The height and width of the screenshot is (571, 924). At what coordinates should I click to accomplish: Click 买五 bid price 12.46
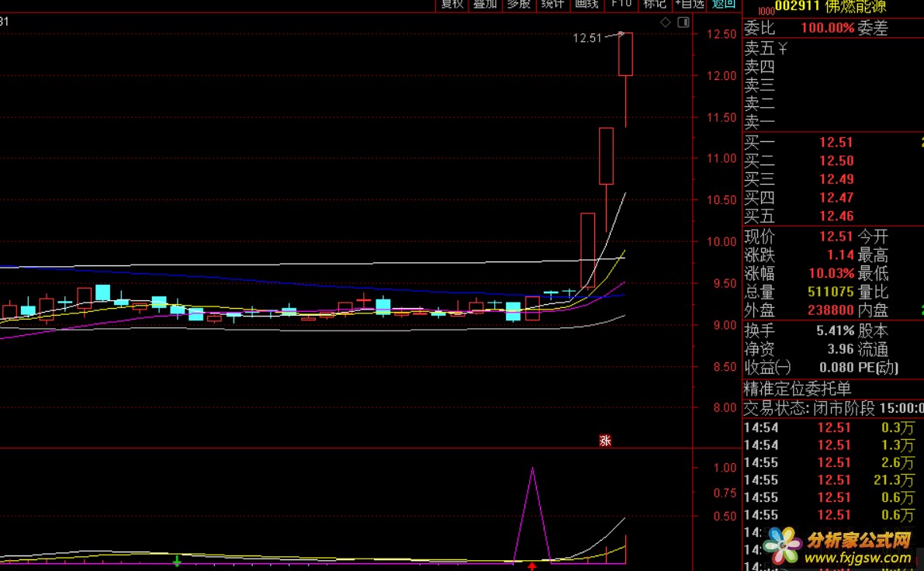pos(836,216)
